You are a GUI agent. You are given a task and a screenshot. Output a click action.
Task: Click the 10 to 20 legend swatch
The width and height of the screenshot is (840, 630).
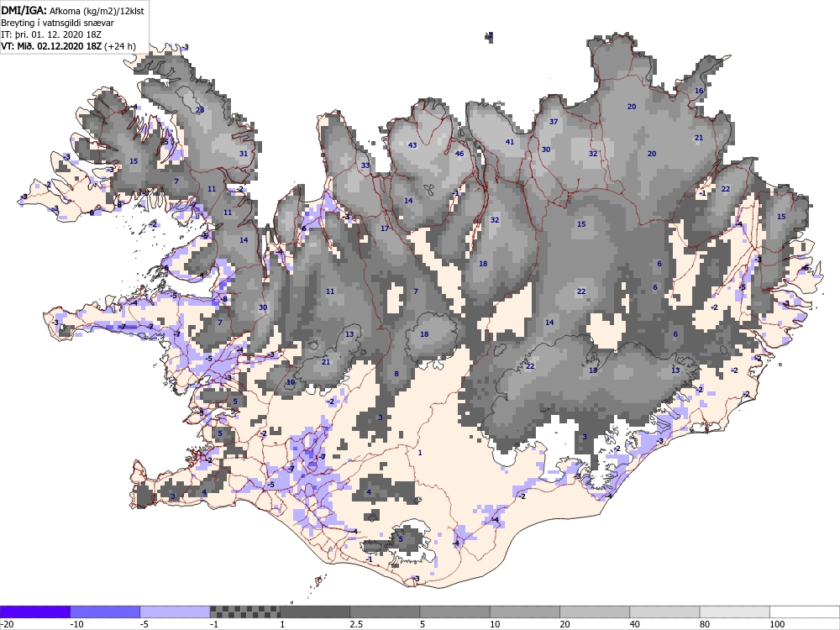525,612
